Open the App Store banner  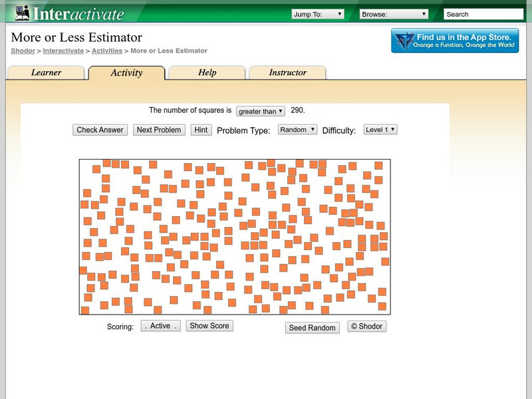(x=455, y=41)
